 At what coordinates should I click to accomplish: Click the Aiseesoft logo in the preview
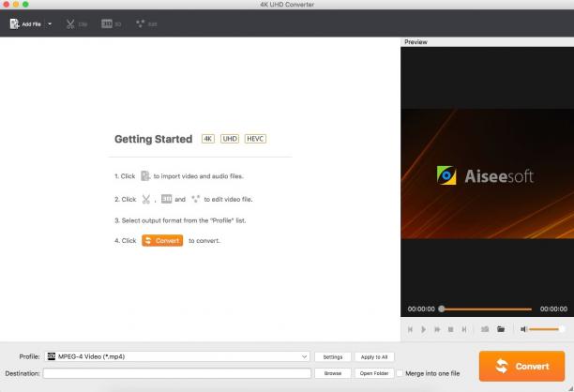(485, 175)
